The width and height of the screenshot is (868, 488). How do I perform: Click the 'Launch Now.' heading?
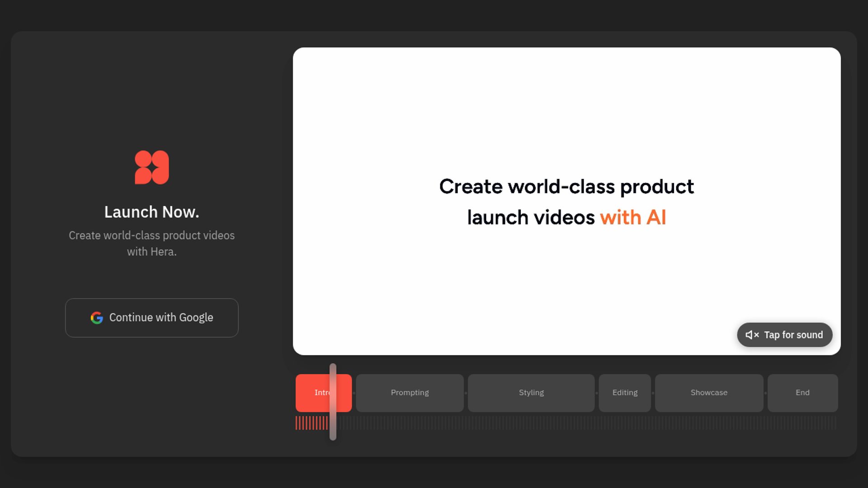[x=151, y=212]
